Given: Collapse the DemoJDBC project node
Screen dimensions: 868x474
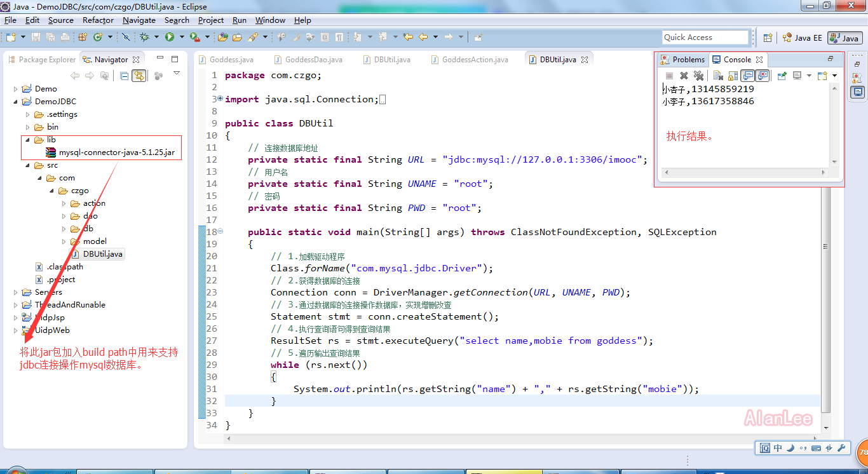Looking at the screenshot, I should pos(16,102).
